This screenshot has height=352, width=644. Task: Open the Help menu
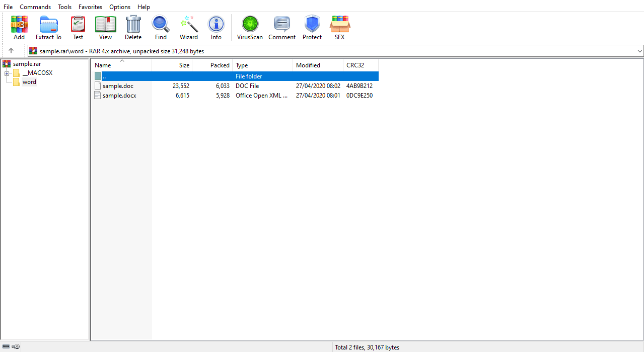(144, 7)
